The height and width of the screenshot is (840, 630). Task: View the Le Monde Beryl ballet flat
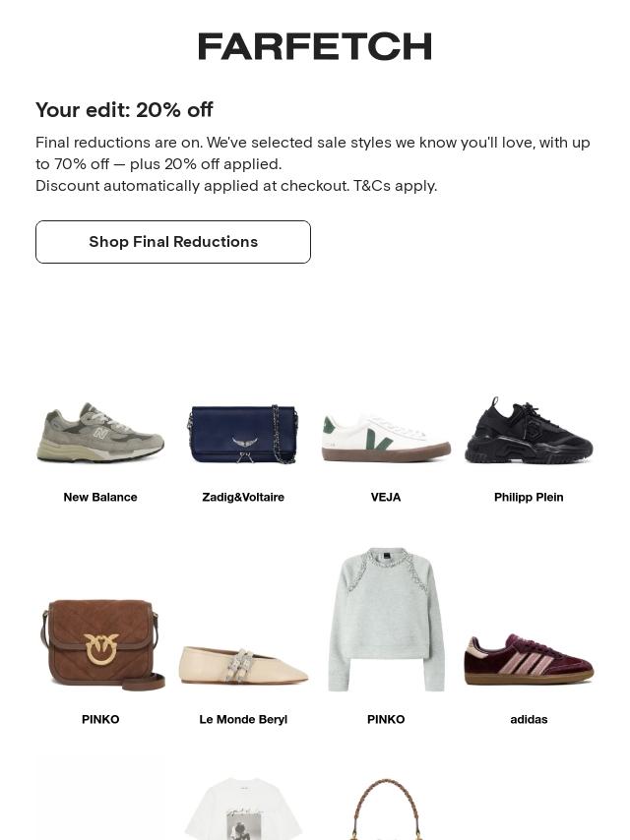tap(243, 665)
